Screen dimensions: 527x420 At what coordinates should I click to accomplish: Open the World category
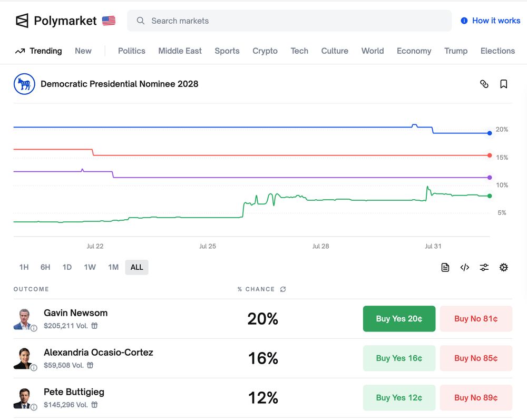point(373,51)
